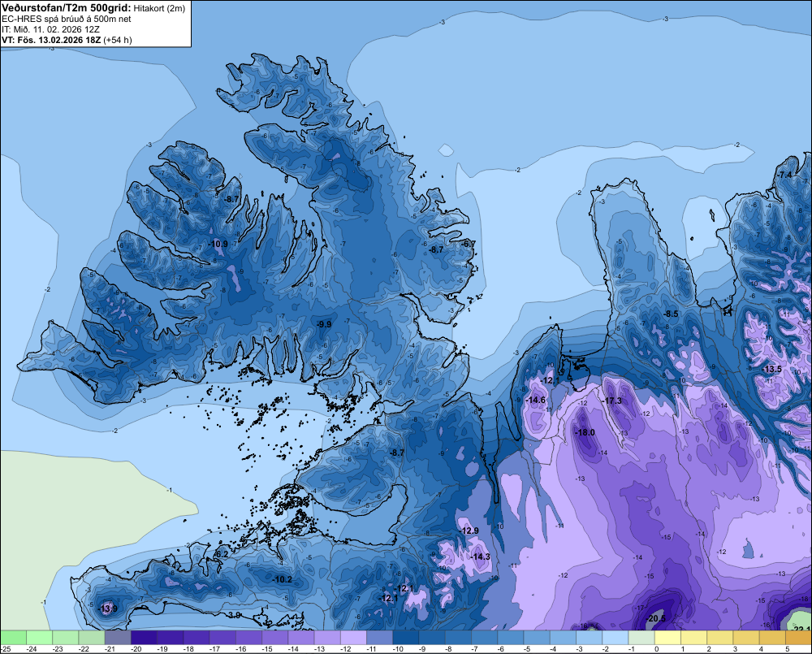Click the initial time 'IT: Mið. 11. 02. 2026 12Z'

point(50,29)
